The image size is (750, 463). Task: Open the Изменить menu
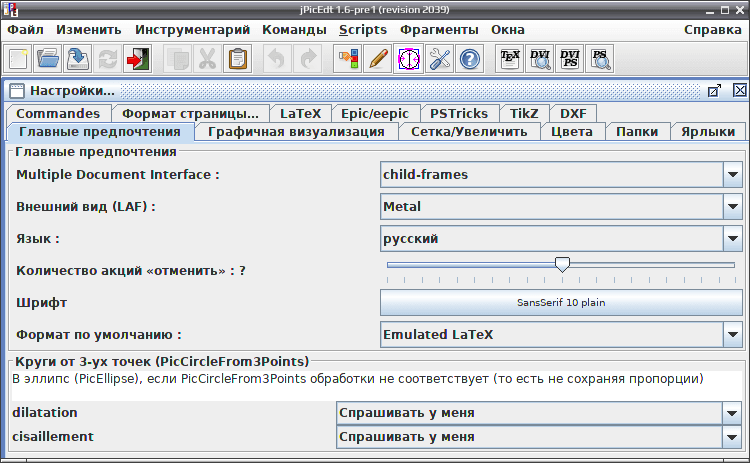89,30
